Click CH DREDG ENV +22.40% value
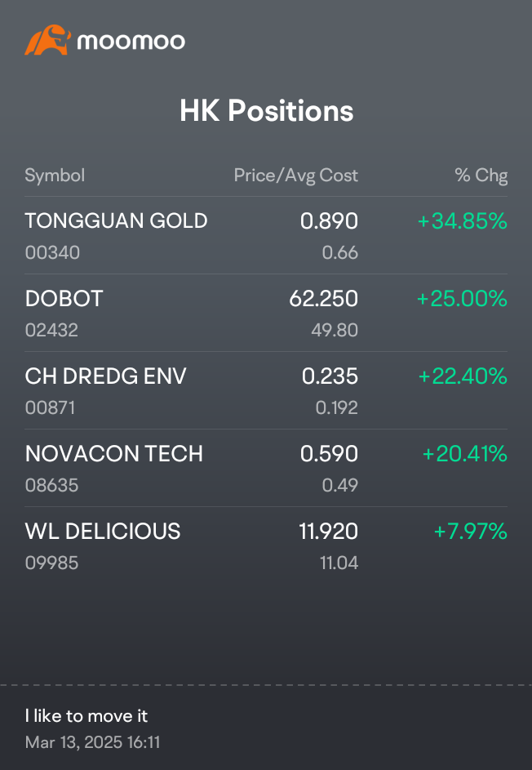 (463, 376)
